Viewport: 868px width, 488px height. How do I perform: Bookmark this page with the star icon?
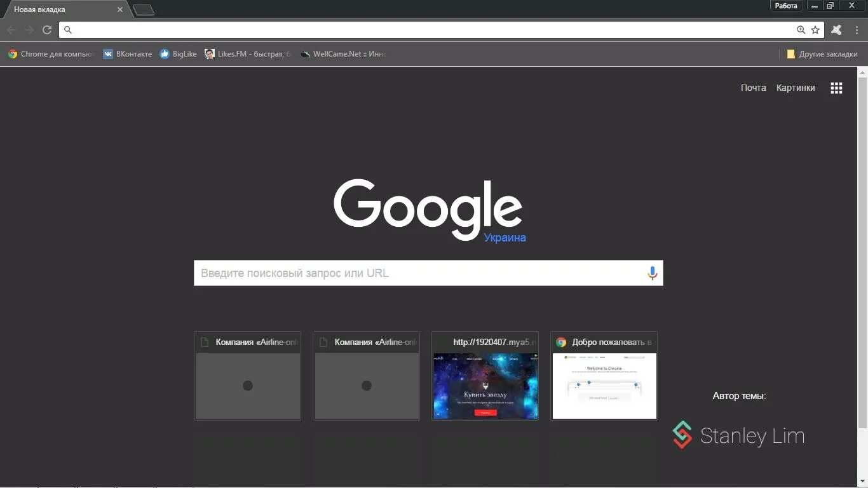815,30
